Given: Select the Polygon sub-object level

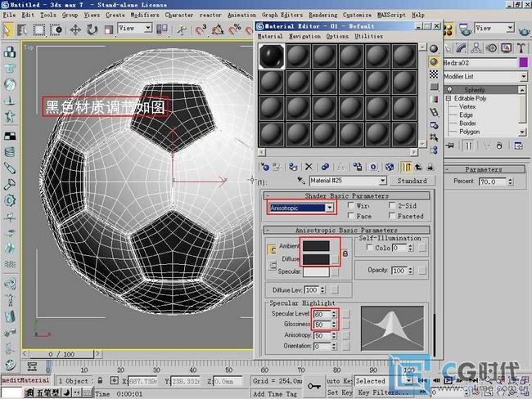Looking at the screenshot, I should (x=469, y=132).
